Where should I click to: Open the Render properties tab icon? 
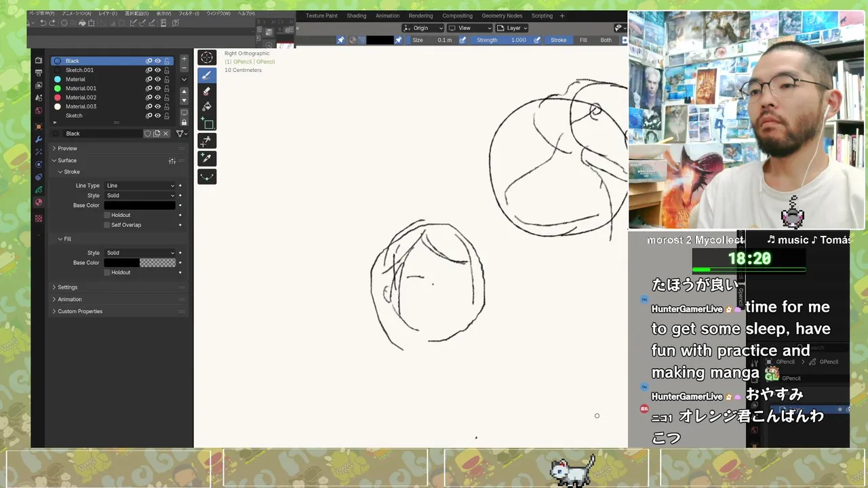click(x=39, y=60)
